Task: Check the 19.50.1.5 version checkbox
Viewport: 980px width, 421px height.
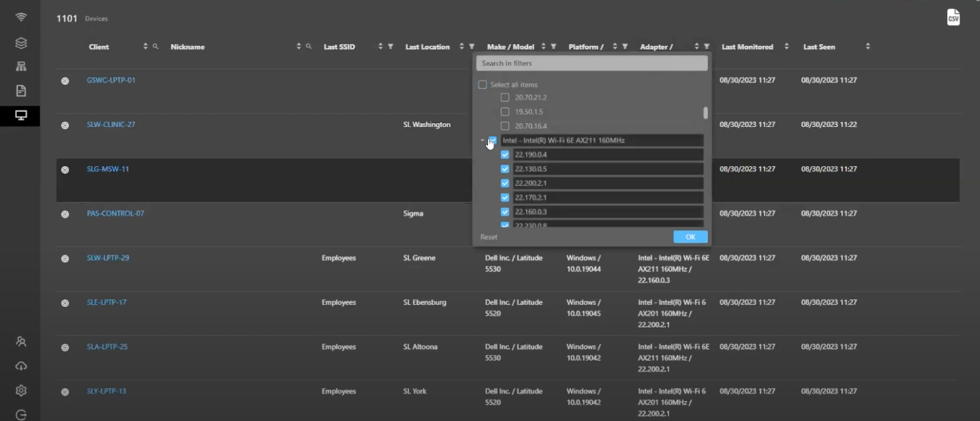Action: (505, 112)
